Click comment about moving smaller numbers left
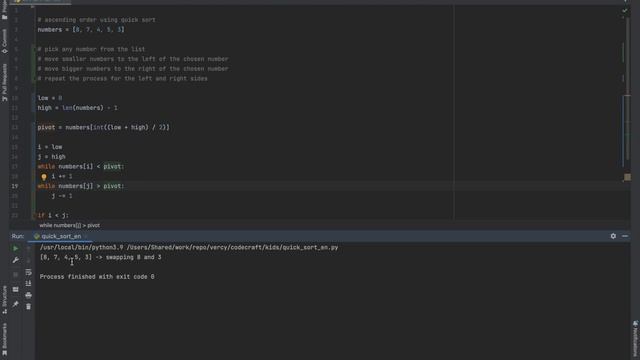Image resolution: width=640 pixels, height=360 pixels. [133, 59]
